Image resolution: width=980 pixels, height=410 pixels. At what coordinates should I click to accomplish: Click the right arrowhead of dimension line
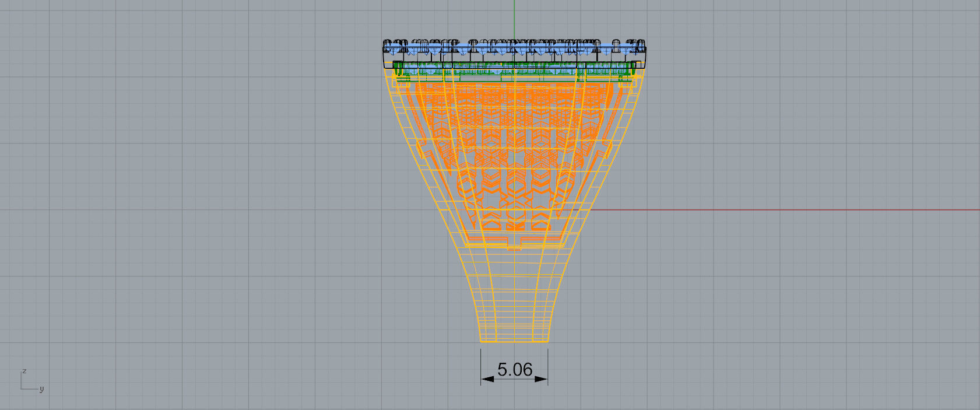click(x=541, y=379)
